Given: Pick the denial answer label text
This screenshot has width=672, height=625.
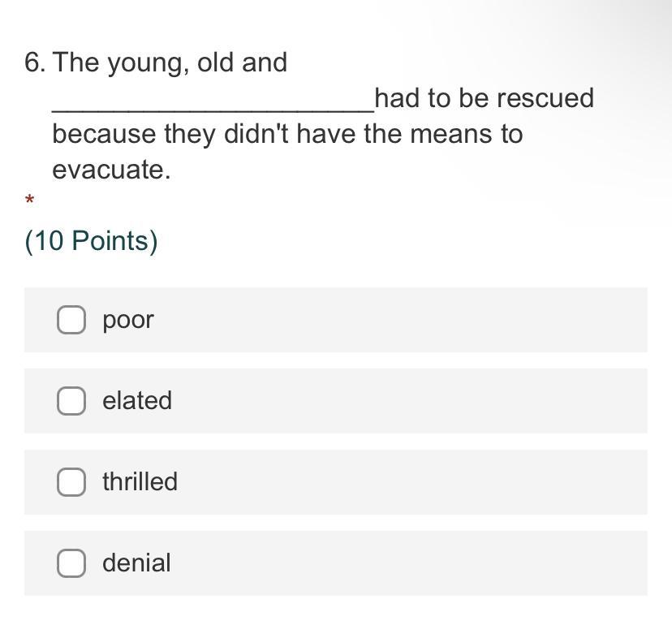Looking at the screenshot, I should tap(136, 563).
